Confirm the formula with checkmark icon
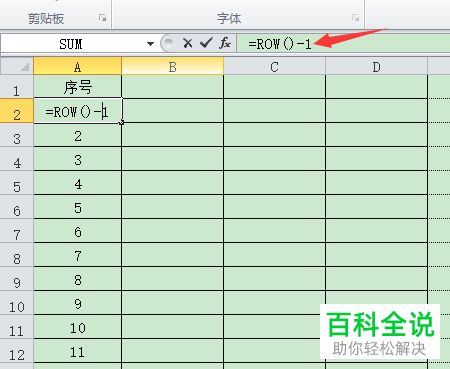Viewport: 450px width, 369px height. tap(206, 43)
